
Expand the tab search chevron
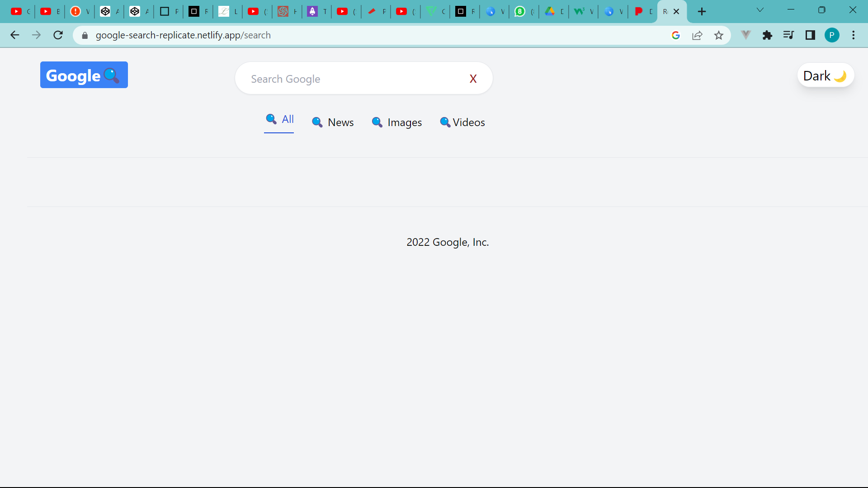[x=760, y=10]
